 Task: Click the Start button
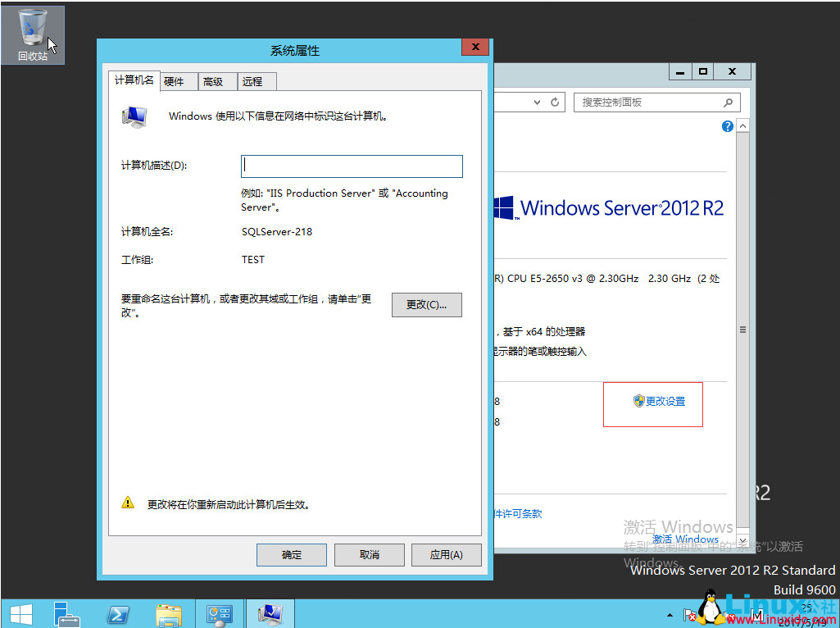20,613
